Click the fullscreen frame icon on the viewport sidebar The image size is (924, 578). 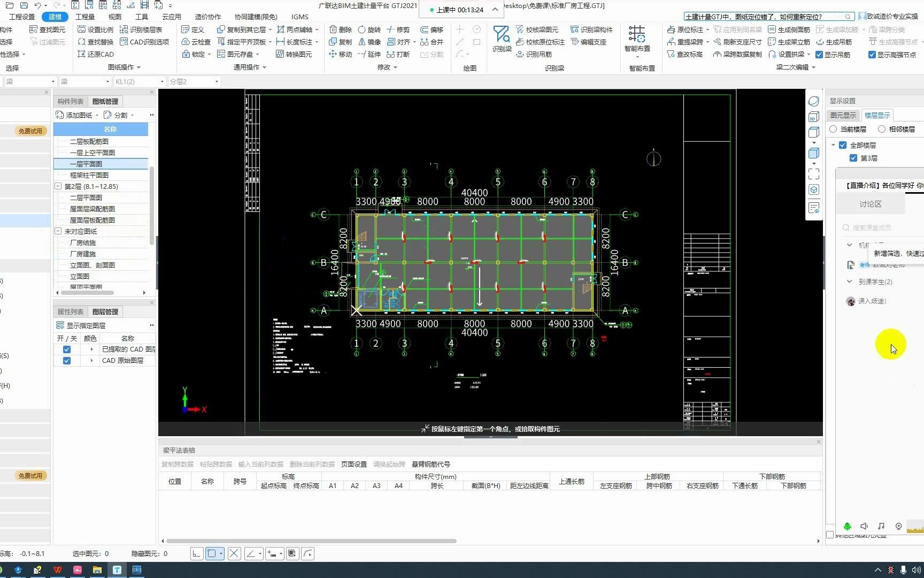[814, 173]
